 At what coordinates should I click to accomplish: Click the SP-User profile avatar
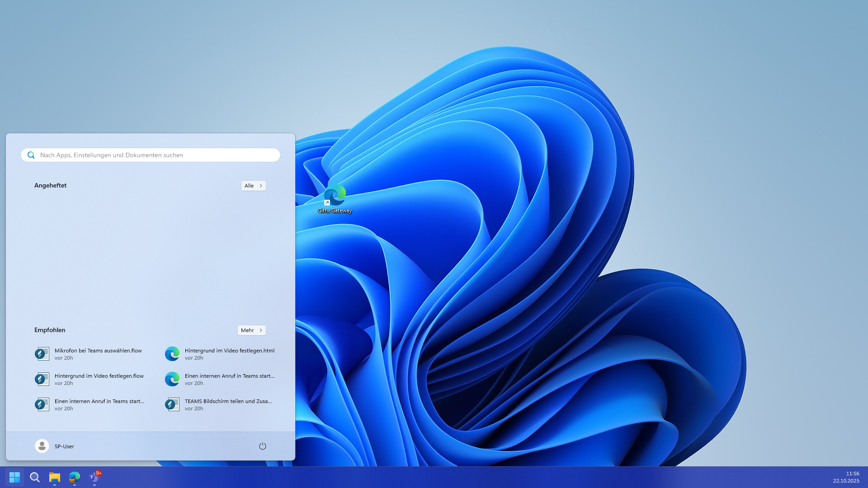[x=42, y=446]
